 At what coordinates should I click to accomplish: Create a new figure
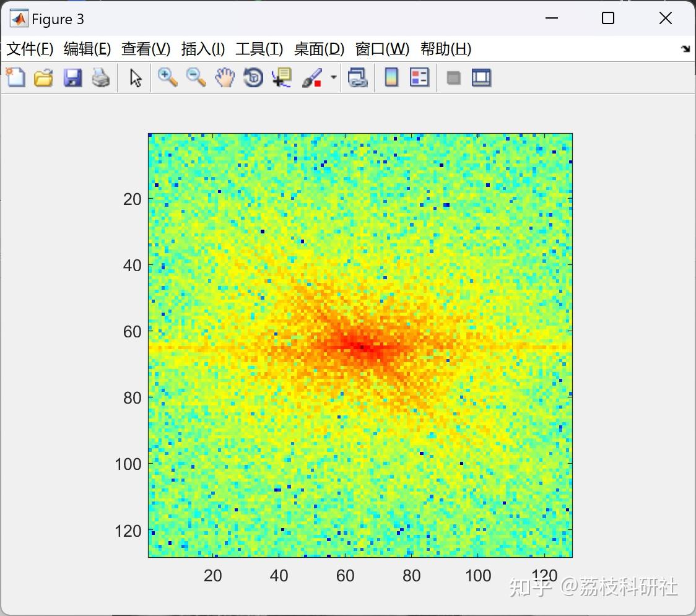[15, 77]
